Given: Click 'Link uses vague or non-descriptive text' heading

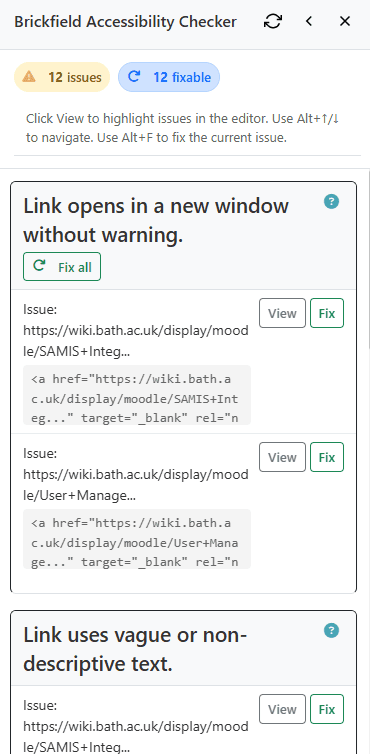Looking at the screenshot, I should pyautogui.click(x=135, y=650).
